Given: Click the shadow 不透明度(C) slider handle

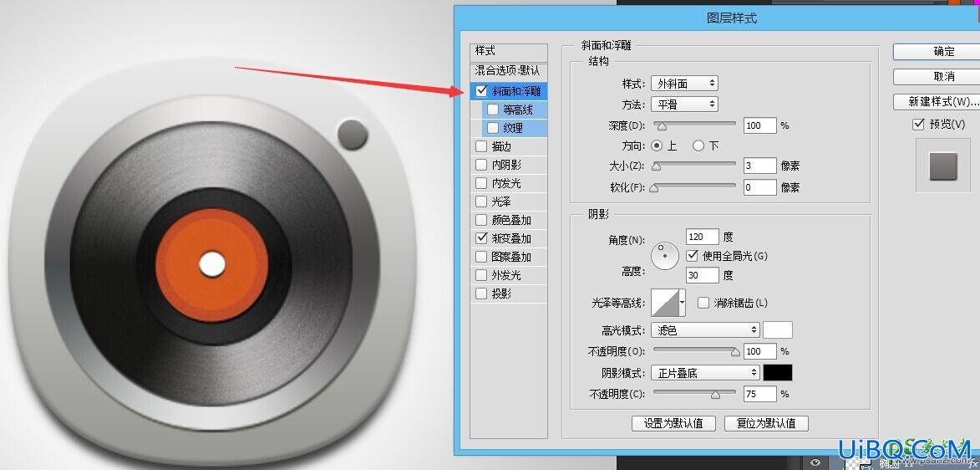Looking at the screenshot, I should point(715,395).
